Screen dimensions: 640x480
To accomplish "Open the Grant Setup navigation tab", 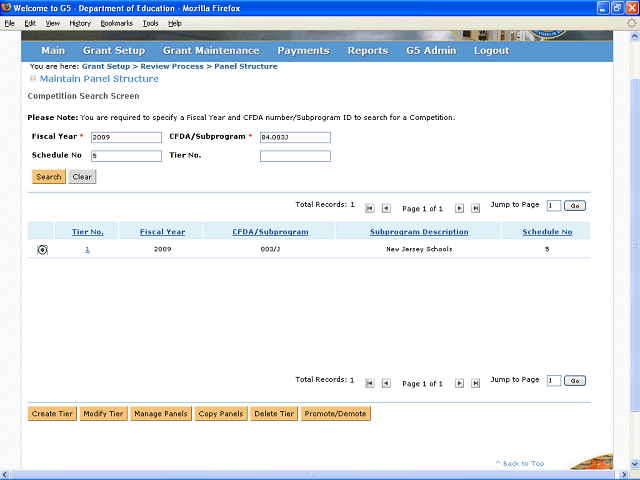I will click(x=114, y=51).
